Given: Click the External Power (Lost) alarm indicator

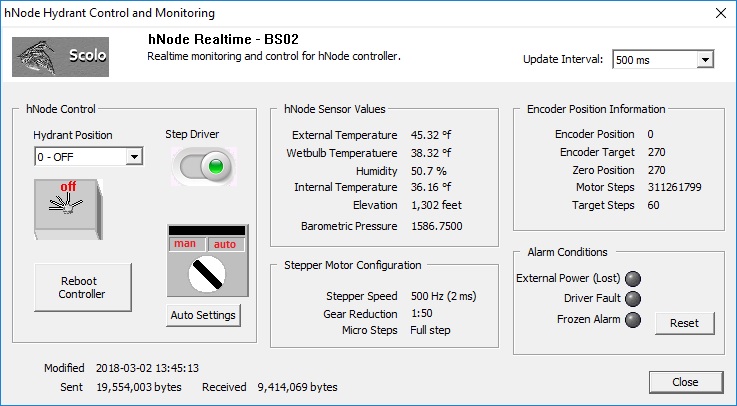Looking at the screenshot, I should (633, 279).
